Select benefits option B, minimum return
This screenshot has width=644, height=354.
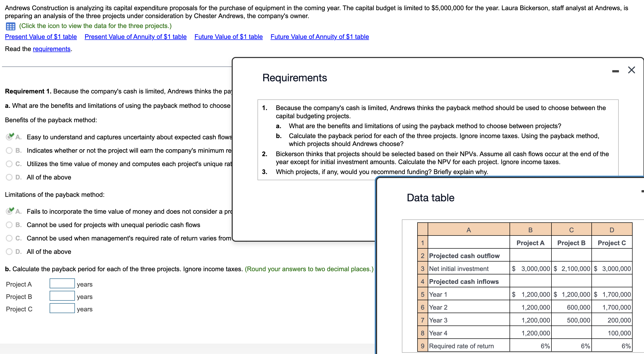[9, 150]
